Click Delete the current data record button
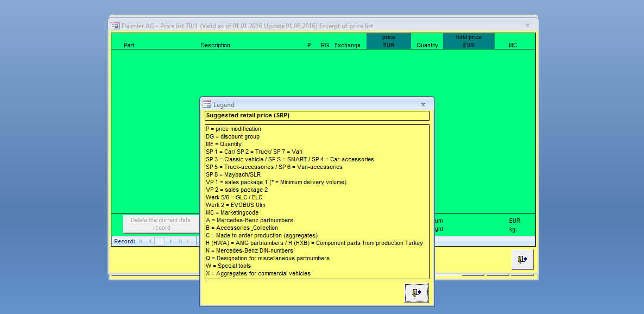The height and width of the screenshot is (314, 644). pos(161,224)
